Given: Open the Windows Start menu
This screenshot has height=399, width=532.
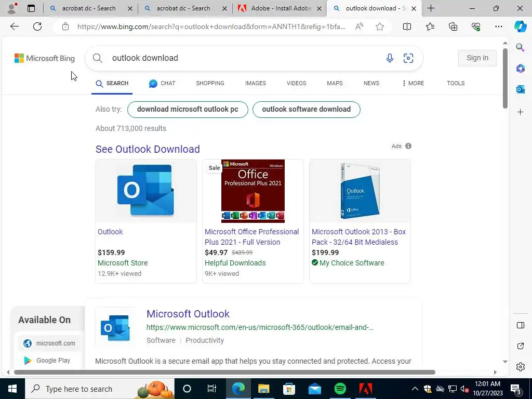Looking at the screenshot, I should pyautogui.click(x=12, y=389).
